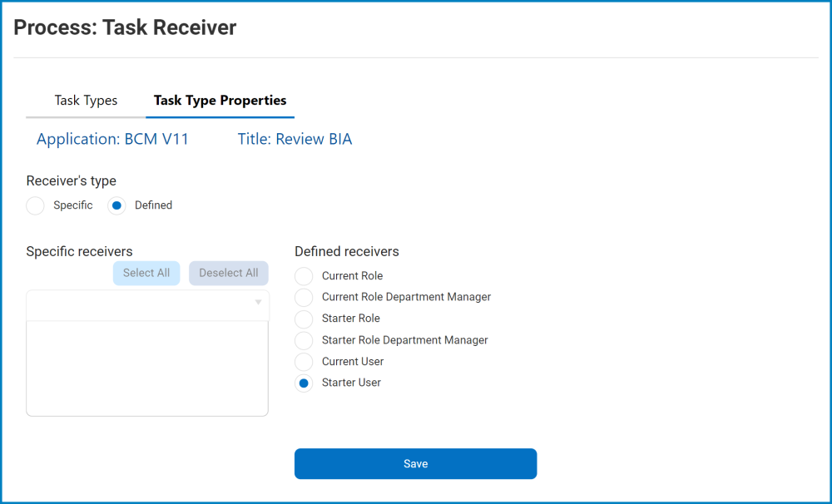Image resolution: width=832 pixels, height=504 pixels.
Task: Click inside the empty Specific receivers list box
Action: coord(147,368)
